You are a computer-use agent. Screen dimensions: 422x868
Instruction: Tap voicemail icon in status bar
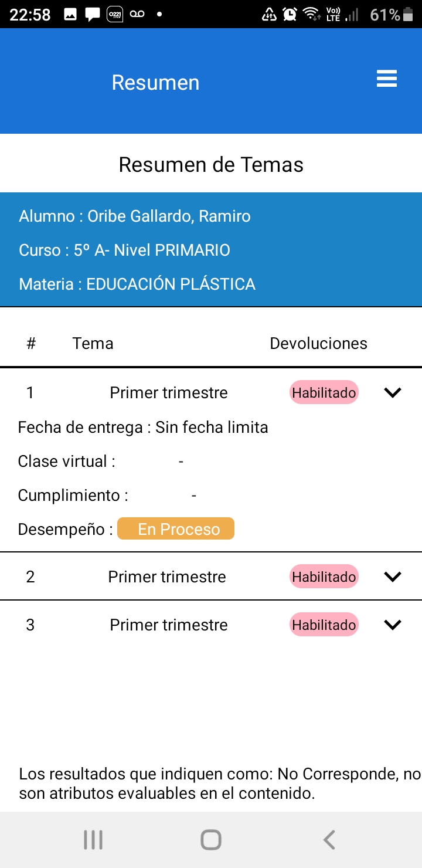tap(137, 15)
